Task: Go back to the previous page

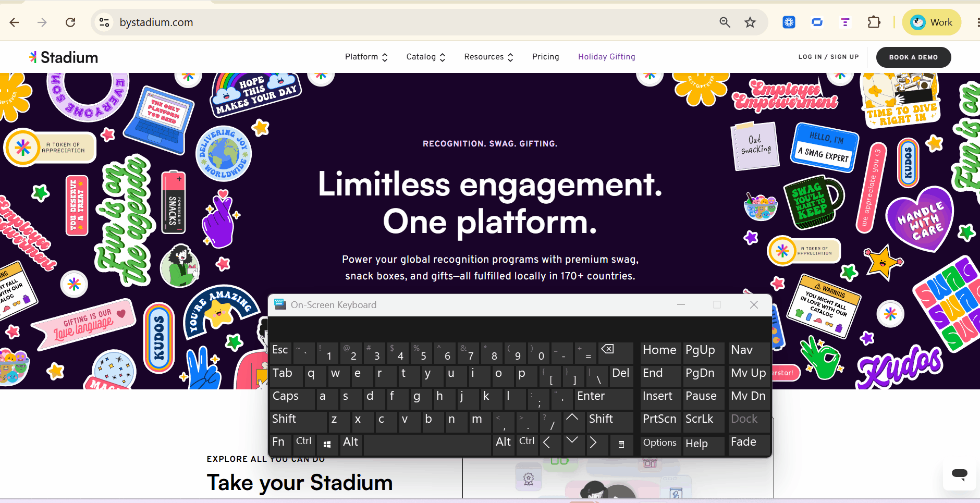Action: tap(15, 22)
